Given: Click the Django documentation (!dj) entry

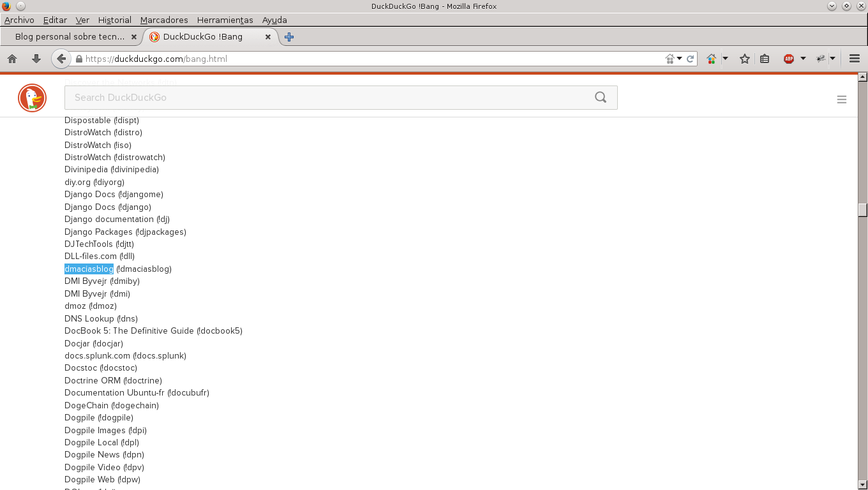Looking at the screenshot, I should pyautogui.click(x=117, y=219).
